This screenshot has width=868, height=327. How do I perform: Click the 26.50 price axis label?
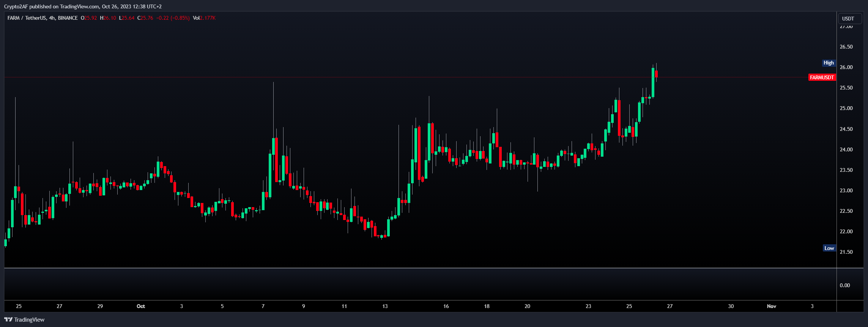tap(846, 47)
